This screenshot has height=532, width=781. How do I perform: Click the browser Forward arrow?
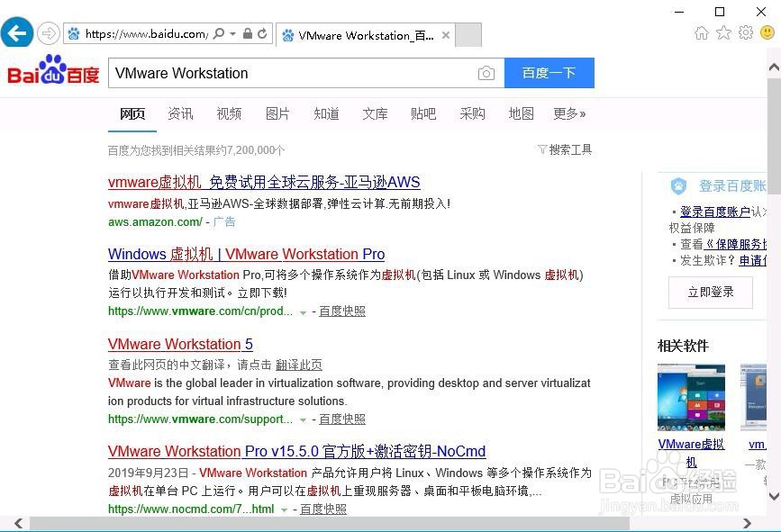coord(47,32)
